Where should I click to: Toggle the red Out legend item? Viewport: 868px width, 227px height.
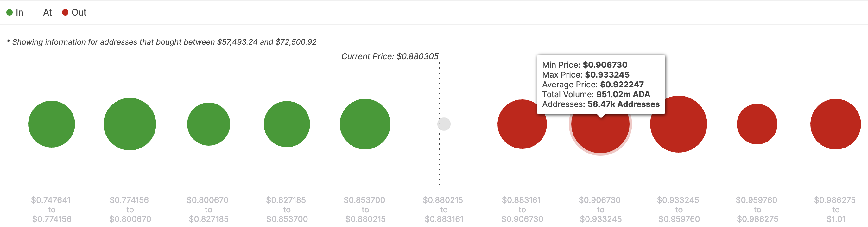(x=74, y=12)
